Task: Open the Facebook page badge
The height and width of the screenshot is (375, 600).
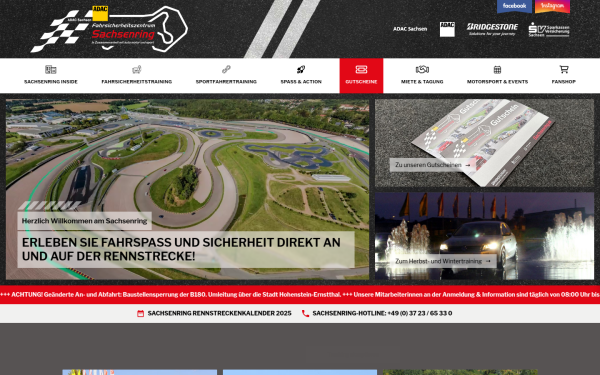Action: [514, 6]
